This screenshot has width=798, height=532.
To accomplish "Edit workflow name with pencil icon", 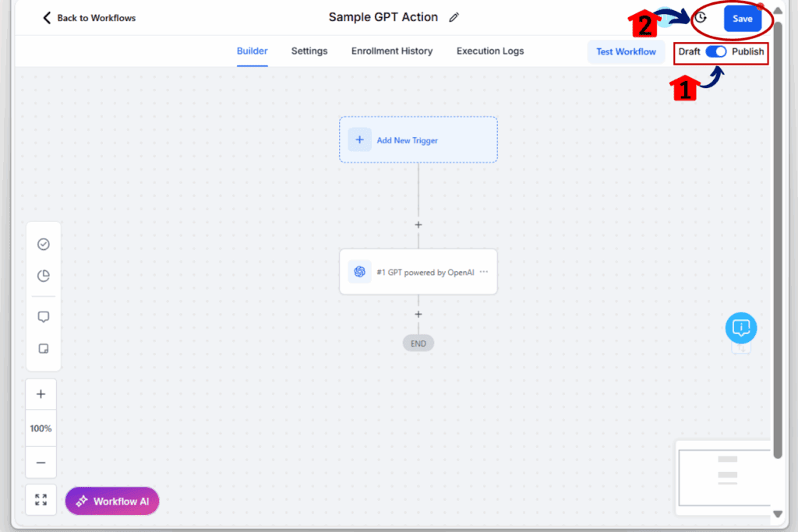I will tap(454, 17).
